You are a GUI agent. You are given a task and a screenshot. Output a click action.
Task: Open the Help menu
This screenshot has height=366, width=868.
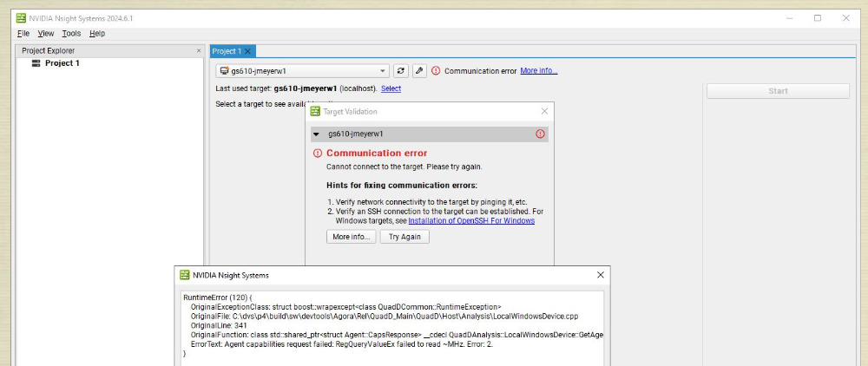coord(97,34)
